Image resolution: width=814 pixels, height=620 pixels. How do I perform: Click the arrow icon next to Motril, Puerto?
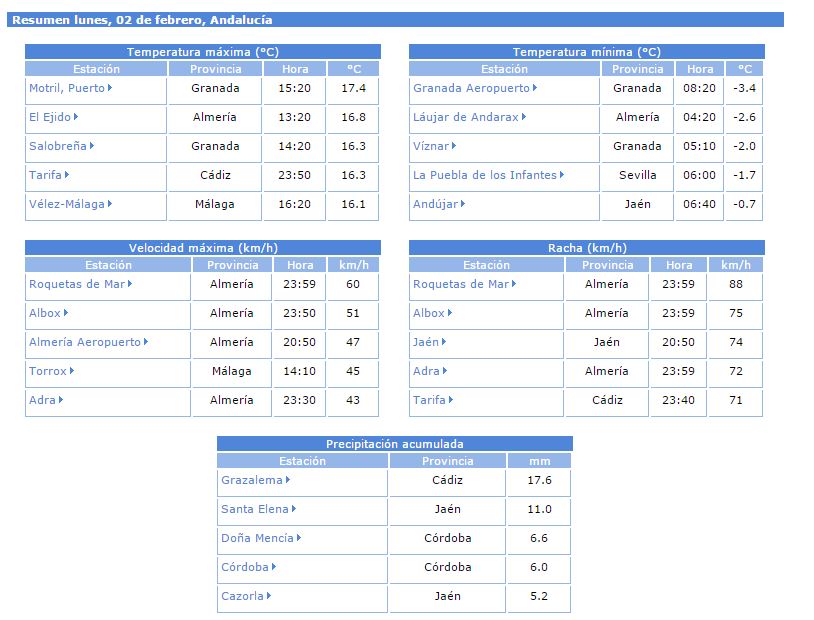[110, 88]
